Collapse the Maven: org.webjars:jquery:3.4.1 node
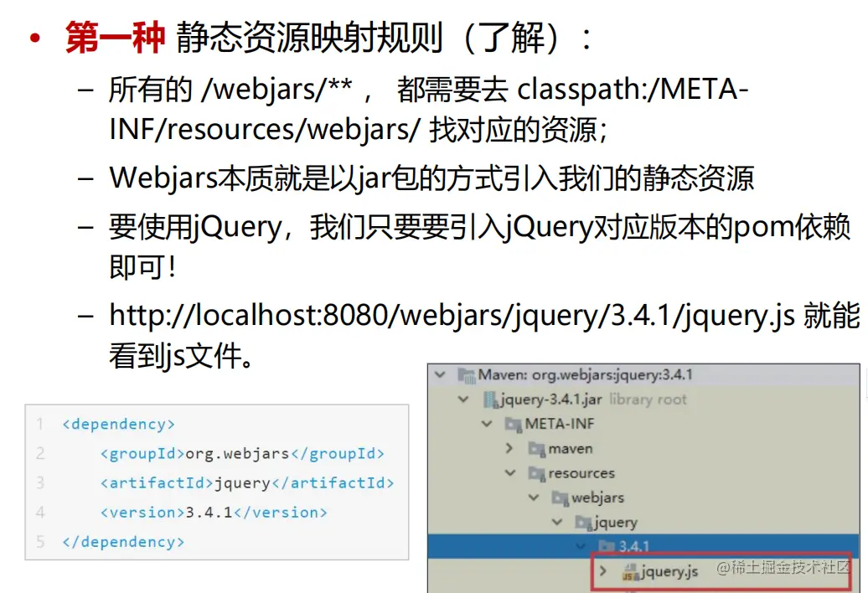This screenshot has width=868, height=593. [x=440, y=374]
